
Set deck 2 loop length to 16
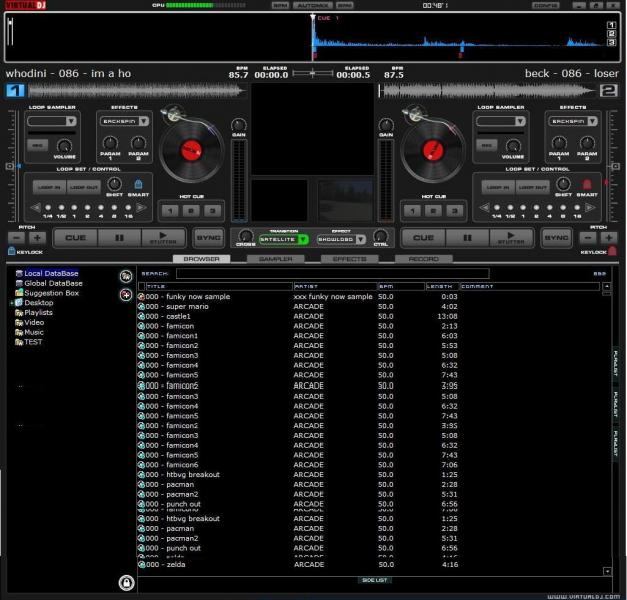[x=577, y=207]
